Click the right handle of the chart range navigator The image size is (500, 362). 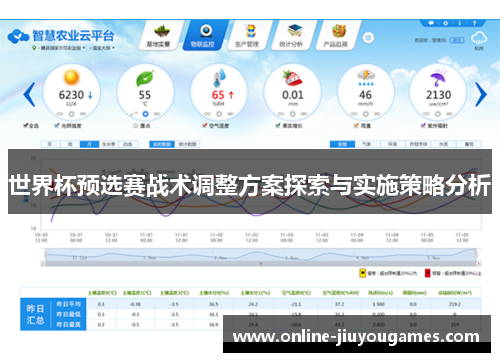[x=476, y=255]
